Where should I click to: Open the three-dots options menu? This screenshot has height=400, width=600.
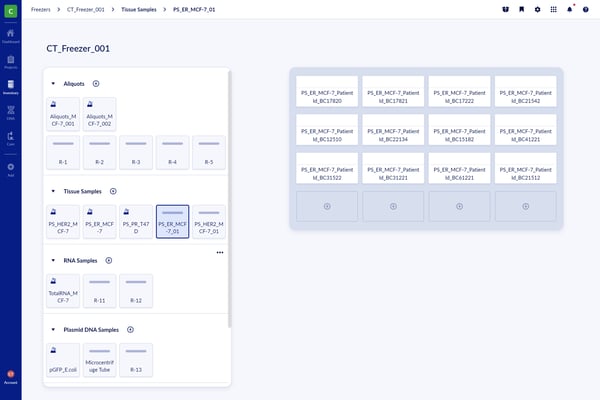(x=220, y=252)
